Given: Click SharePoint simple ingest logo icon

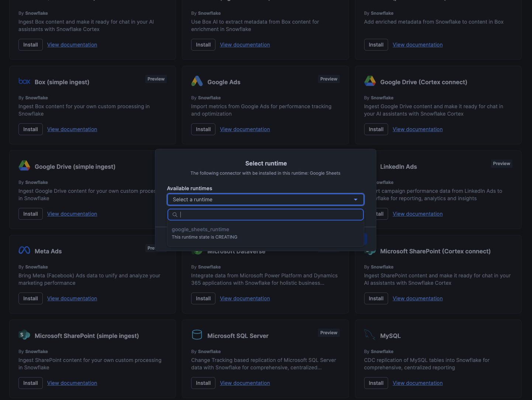Looking at the screenshot, I should (24, 335).
